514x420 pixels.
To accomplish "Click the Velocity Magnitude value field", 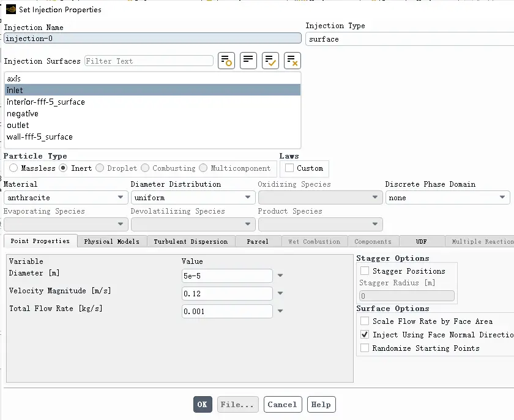I will (227, 293).
